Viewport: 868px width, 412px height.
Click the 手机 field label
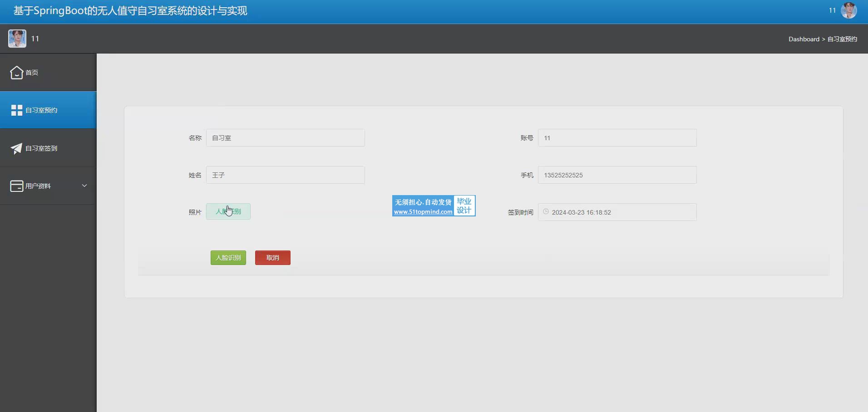(x=527, y=175)
